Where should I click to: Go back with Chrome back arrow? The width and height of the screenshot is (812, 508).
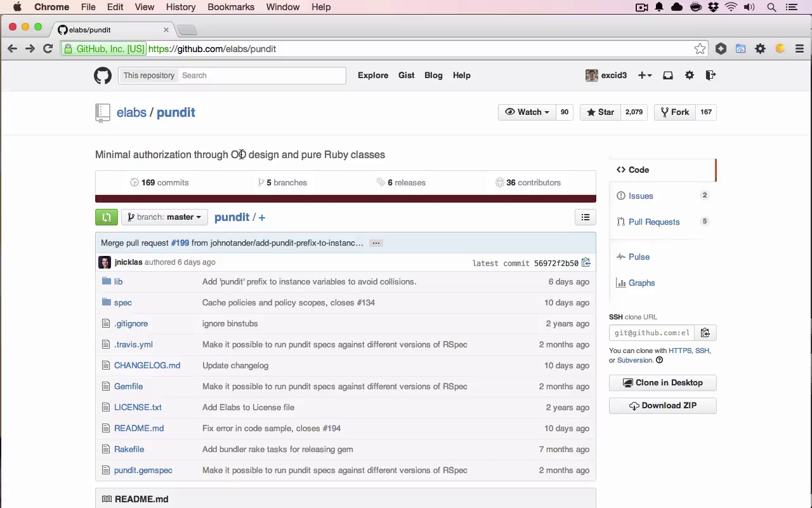12,49
